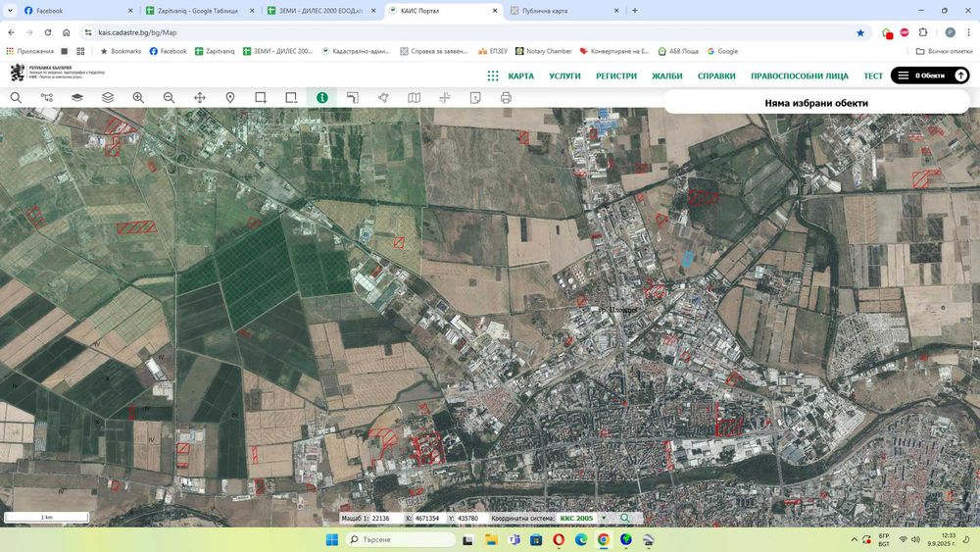The image size is (980, 552).
Task: Expand the КАРТА apps grid menu
Action: pyautogui.click(x=493, y=75)
